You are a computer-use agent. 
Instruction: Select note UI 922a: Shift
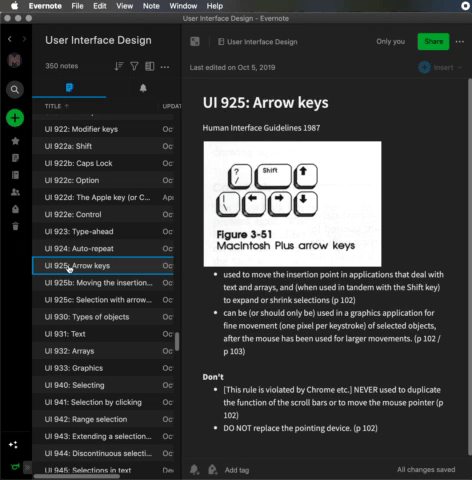(x=103, y=146)
